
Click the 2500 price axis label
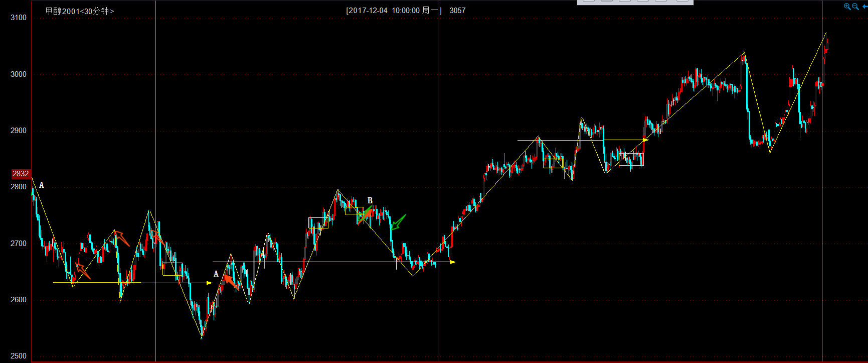[x=19, y=356]
